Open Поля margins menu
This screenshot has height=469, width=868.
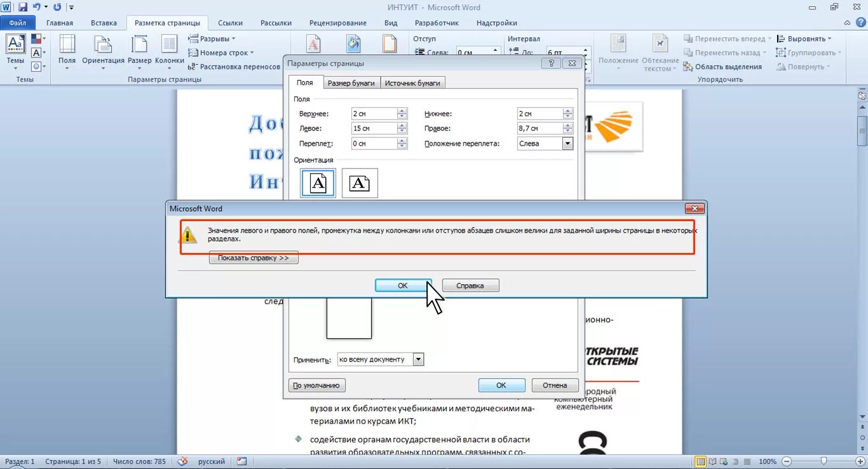pos(67,52)
